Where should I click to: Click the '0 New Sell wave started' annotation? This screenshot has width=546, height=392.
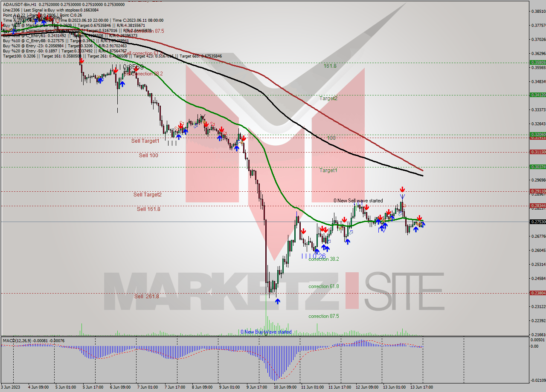pyautogui.click(x=358, y=201)
